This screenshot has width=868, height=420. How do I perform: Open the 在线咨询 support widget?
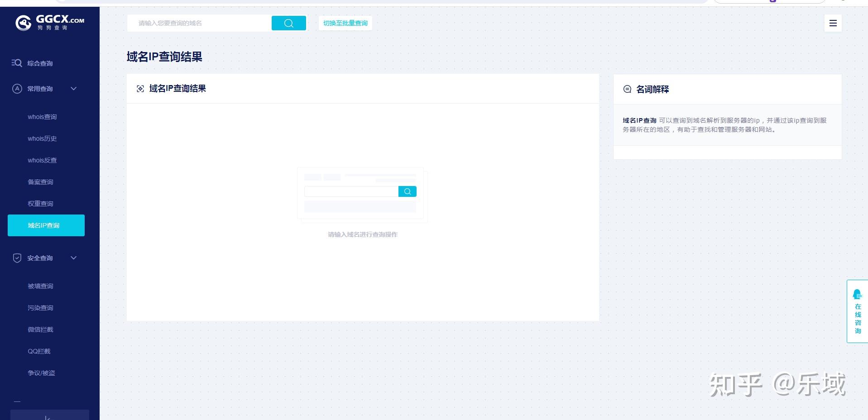tap(858, 311)
